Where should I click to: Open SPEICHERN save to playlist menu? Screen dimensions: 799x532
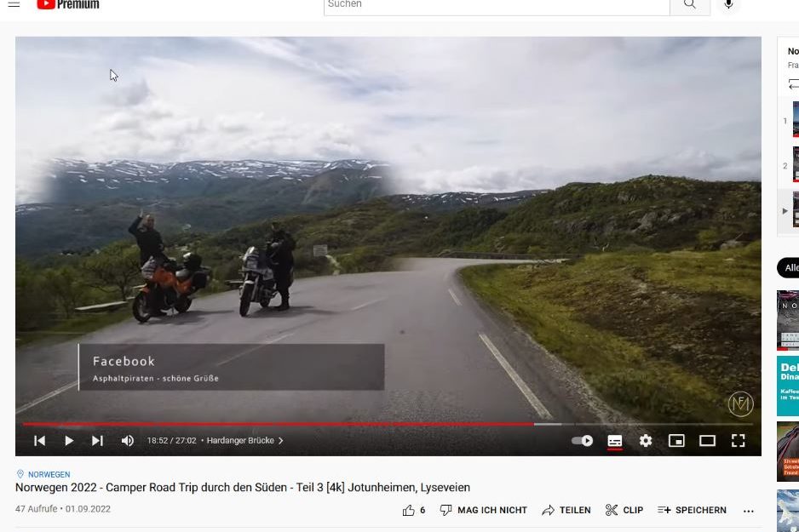692,510
